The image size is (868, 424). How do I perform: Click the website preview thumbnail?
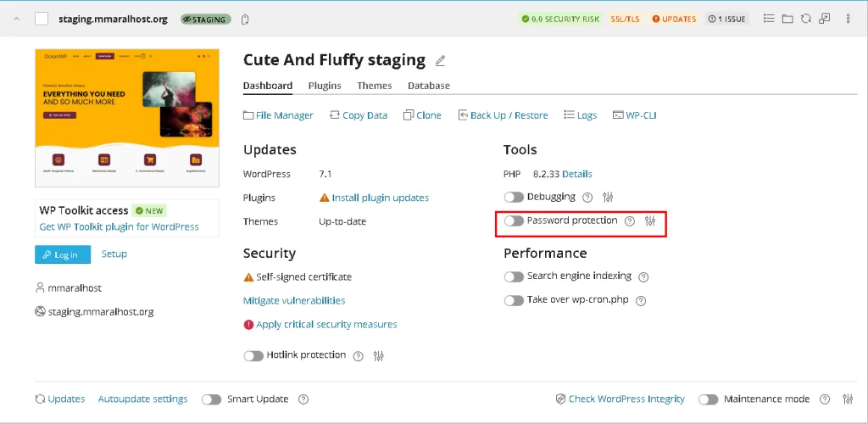click(127, 118)
